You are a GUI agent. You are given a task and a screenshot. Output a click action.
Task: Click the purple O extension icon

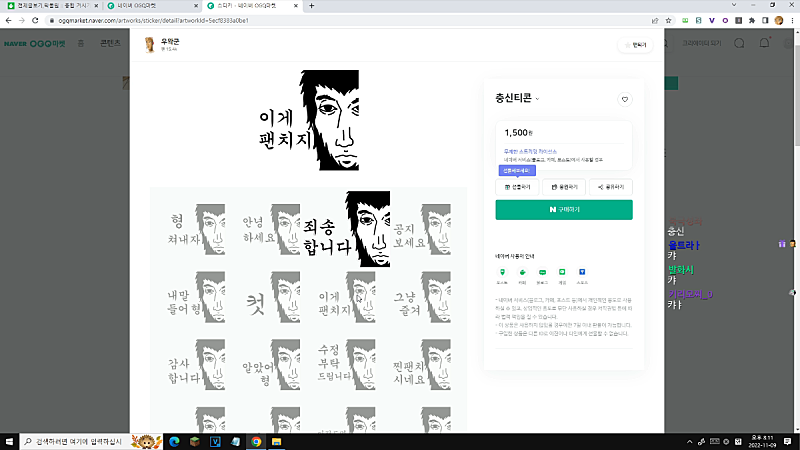725,20
